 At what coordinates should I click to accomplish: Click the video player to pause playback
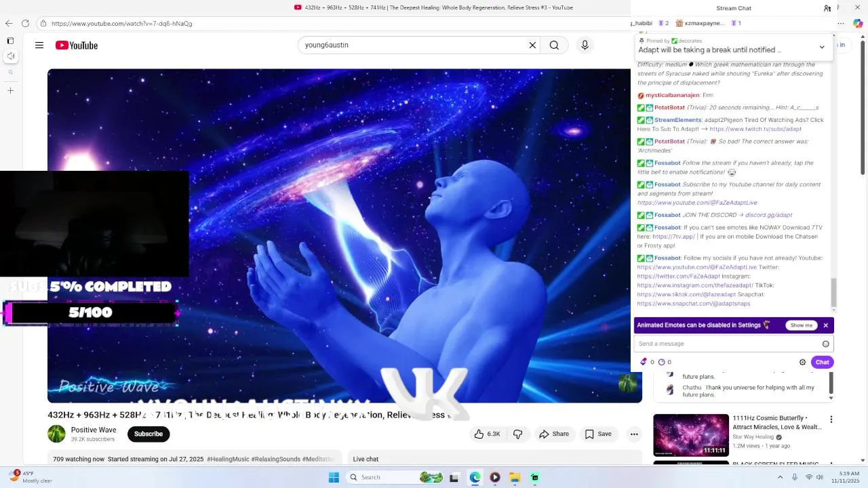pyautogui.click(x=344, y=235)
